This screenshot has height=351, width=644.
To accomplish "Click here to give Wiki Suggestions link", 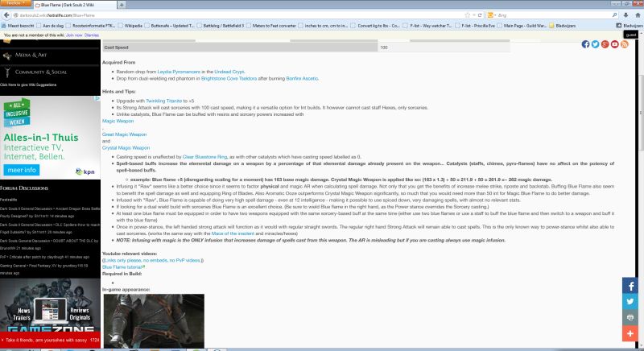I will click(x=28, y=85).
